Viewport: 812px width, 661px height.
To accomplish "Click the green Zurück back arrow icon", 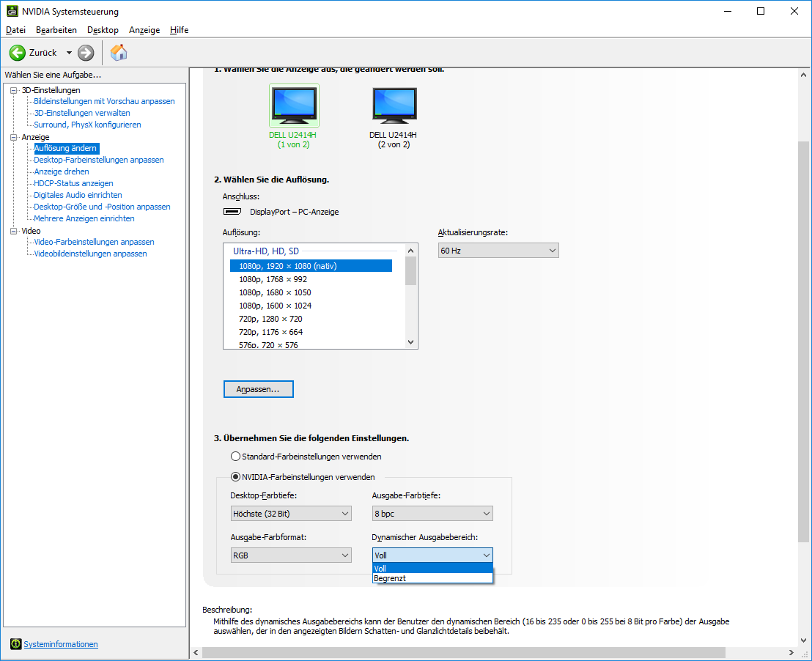I will pyautogui.click(x=17, y=52).
